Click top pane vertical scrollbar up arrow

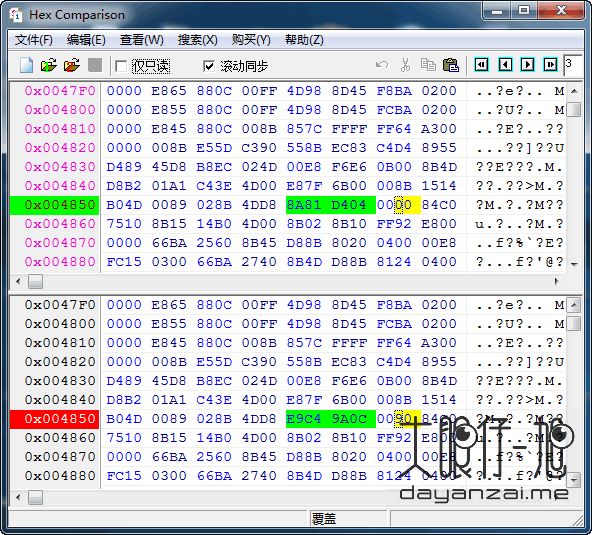point(574,91)
